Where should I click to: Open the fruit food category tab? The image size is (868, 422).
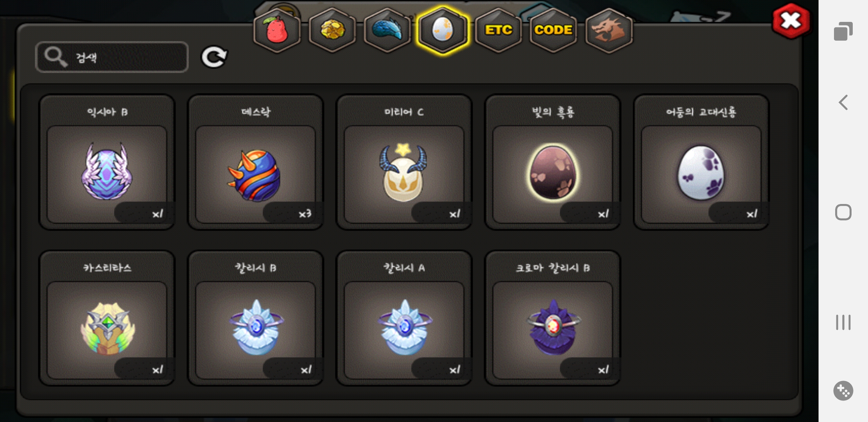[277, 30]
